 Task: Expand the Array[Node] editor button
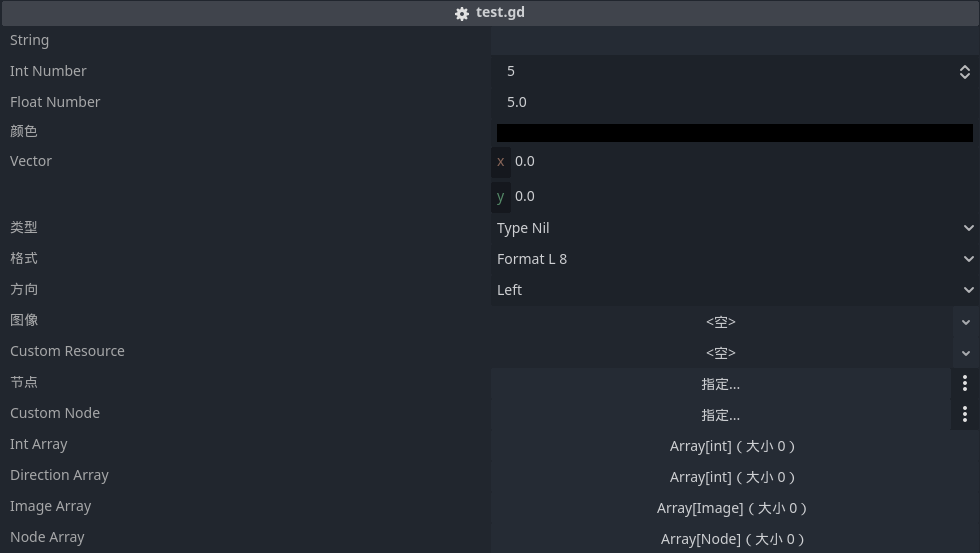(x=734, y=539)
